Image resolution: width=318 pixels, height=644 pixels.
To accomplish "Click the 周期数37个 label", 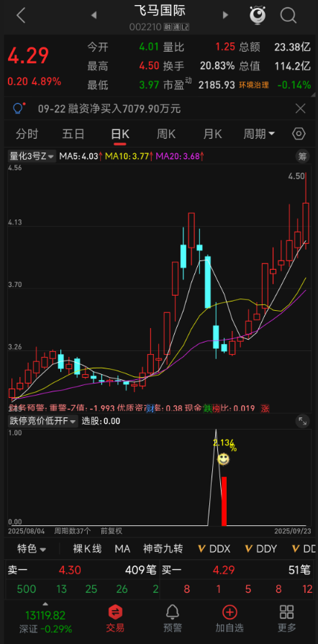I will pyautogui.click(x=73, y=531).
